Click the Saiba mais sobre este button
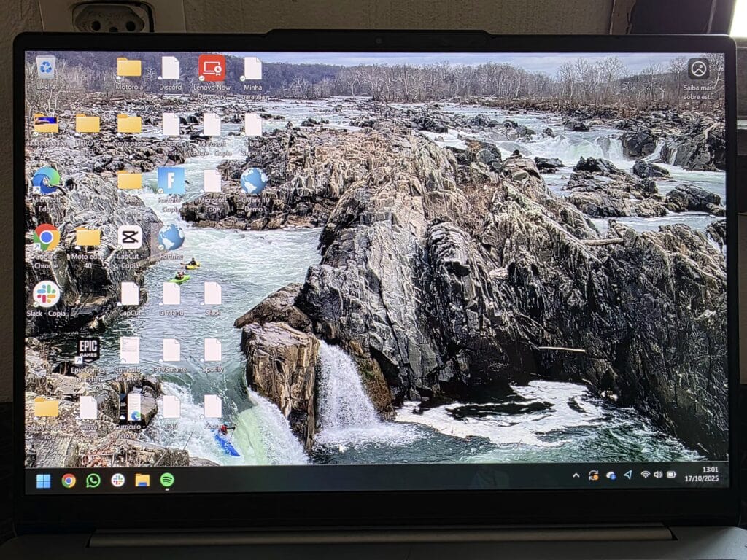Viewport: 747px width, 560px height. pyautogui.click(x=698, y=69)
